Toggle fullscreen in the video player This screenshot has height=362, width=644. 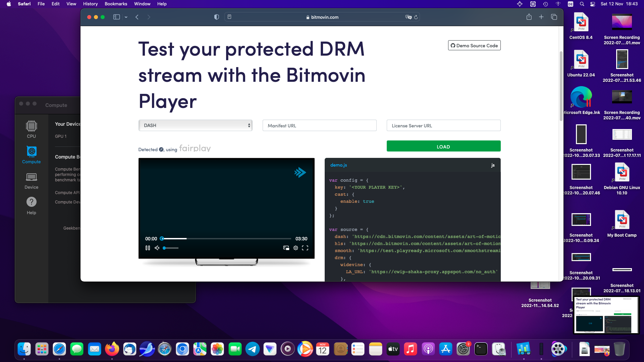[x=305, y=248]
